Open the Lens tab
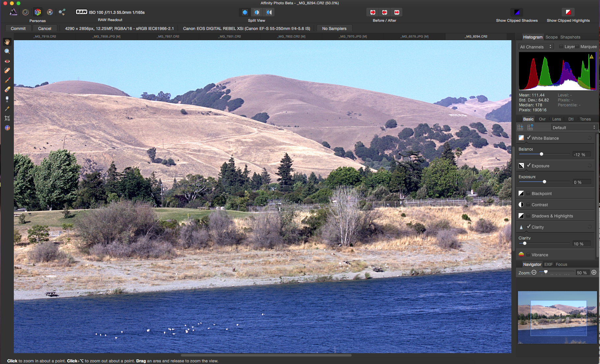The width and height of the screenshot is (600, 364). pos(557,119)
